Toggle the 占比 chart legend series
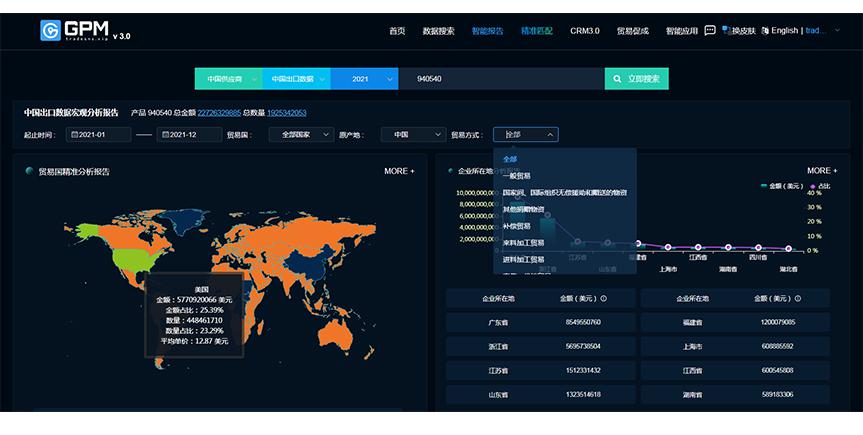This screenshot has width=863, height=435. pos(812,185)
